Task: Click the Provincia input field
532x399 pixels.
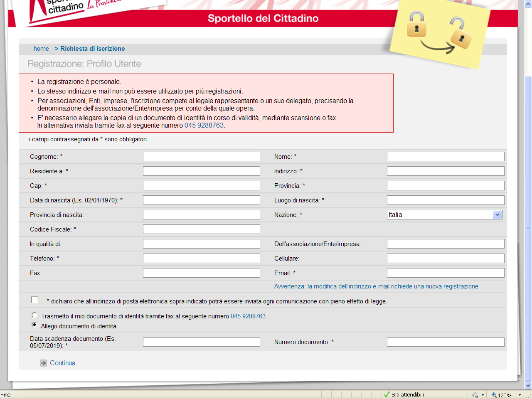Action: tap(446, 186)
